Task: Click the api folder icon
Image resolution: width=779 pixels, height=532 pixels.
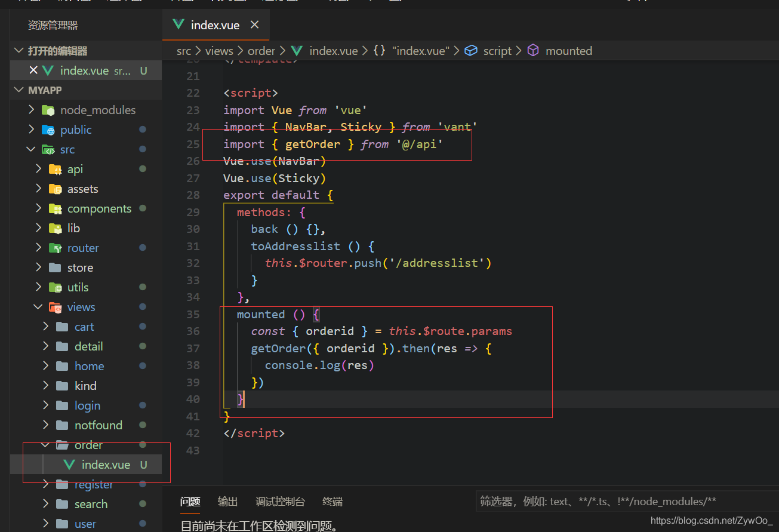Action: [56, 169]
